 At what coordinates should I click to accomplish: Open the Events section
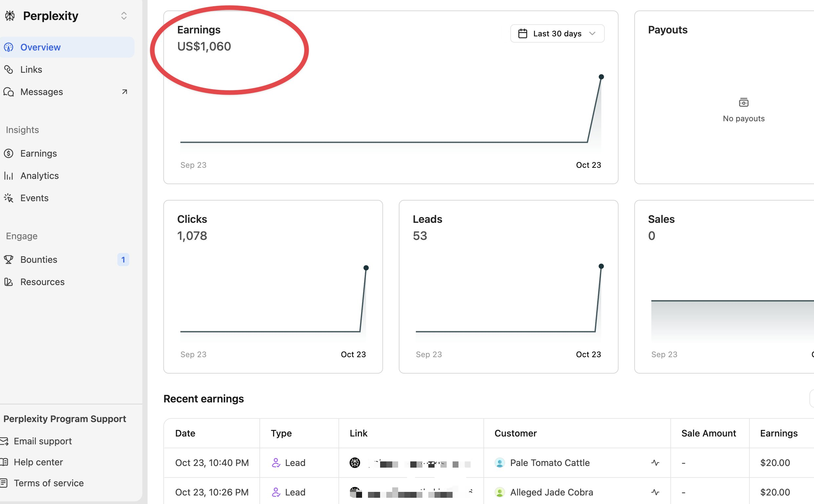pos(34,198)
